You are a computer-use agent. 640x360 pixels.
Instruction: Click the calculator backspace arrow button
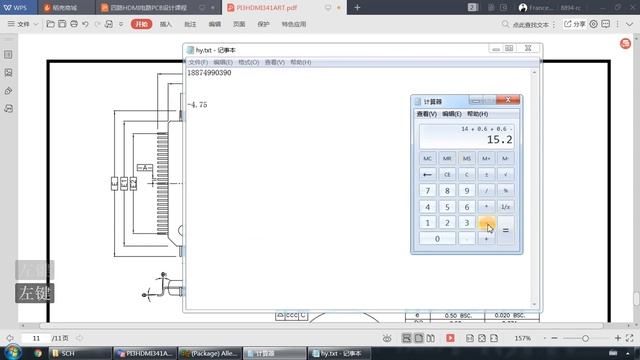(427, 174)
